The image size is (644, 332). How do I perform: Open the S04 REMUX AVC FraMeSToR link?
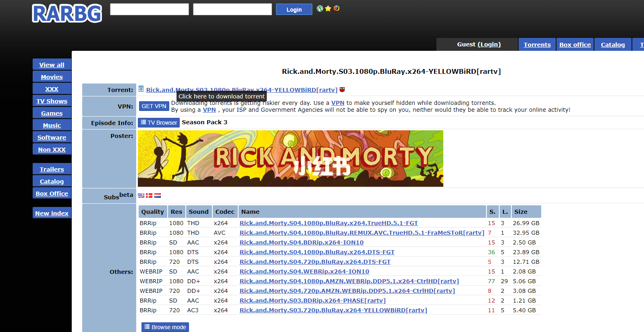(362, 233)
